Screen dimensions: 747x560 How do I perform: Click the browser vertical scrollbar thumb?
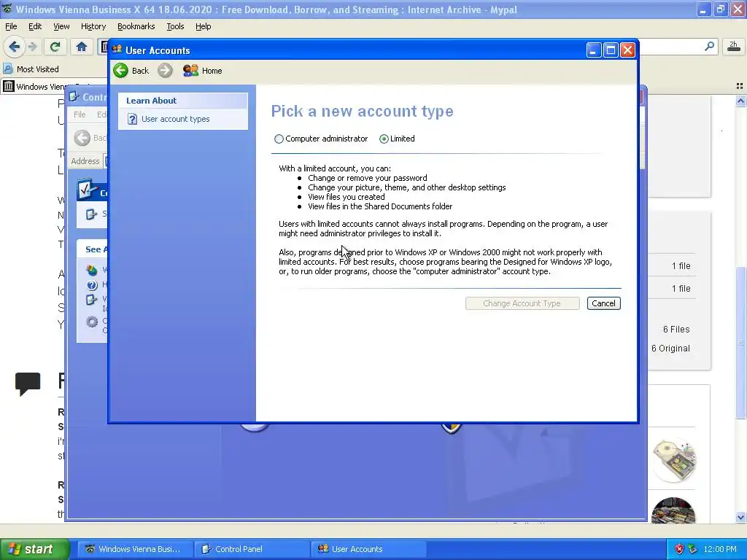[740, 343]
